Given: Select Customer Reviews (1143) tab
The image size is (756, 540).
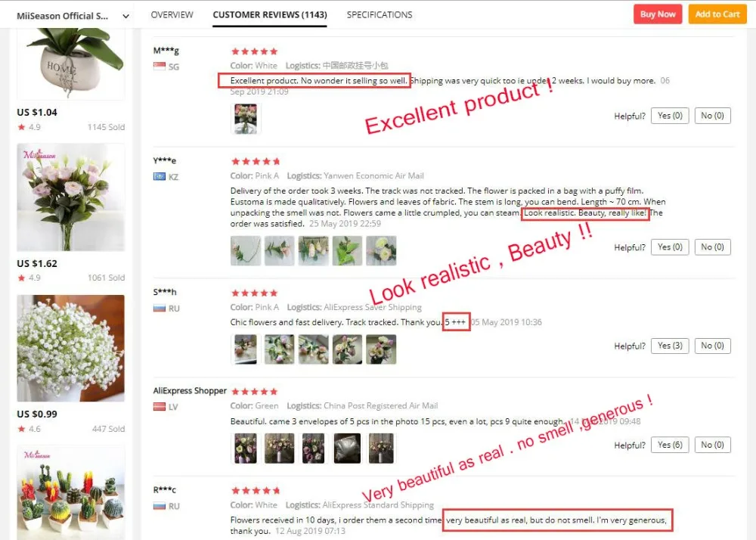Looking at the screenshot, I should (270, 15).
